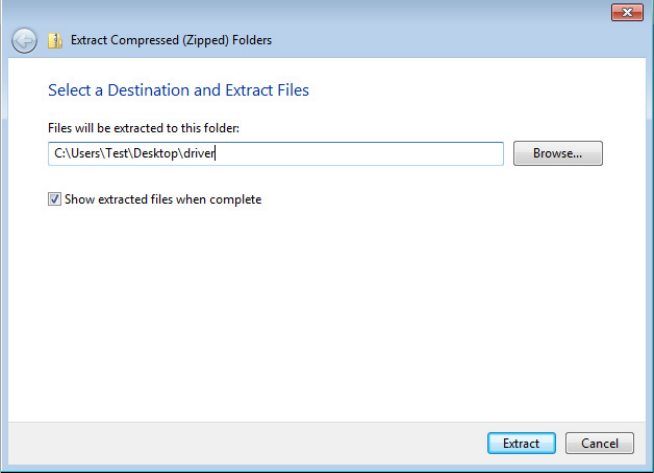Cancel the extraction wizard

point(599,443)
